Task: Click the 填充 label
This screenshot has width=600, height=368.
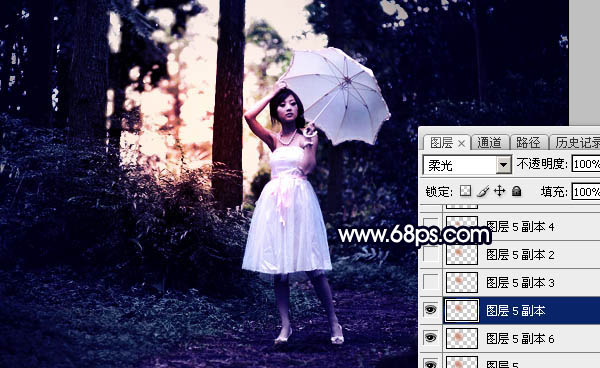Action: click(553, 192)
